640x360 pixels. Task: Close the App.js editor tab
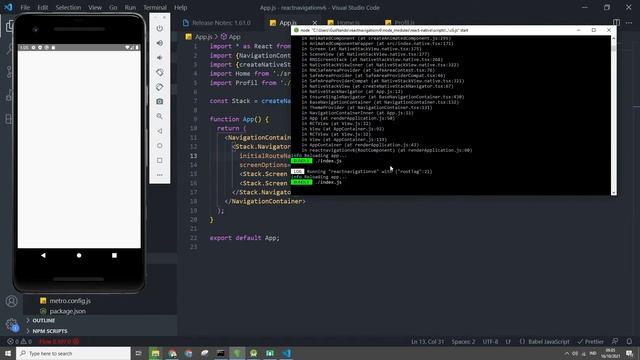315,23
